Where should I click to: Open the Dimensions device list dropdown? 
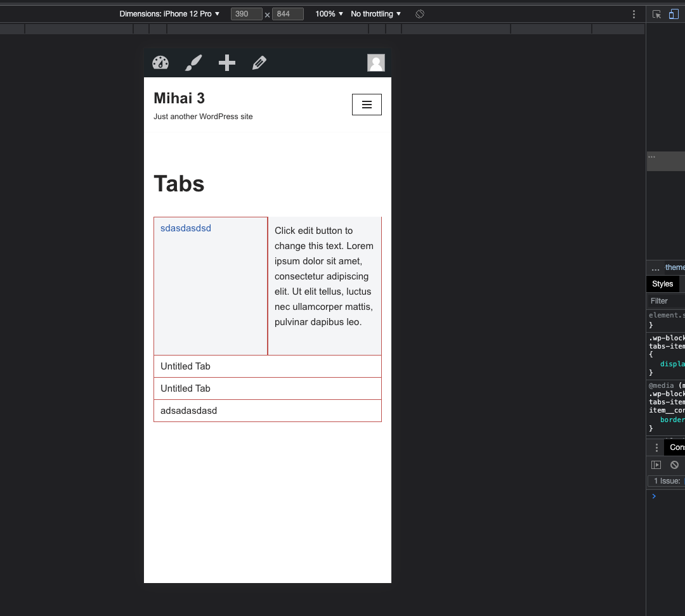[169, 13]
